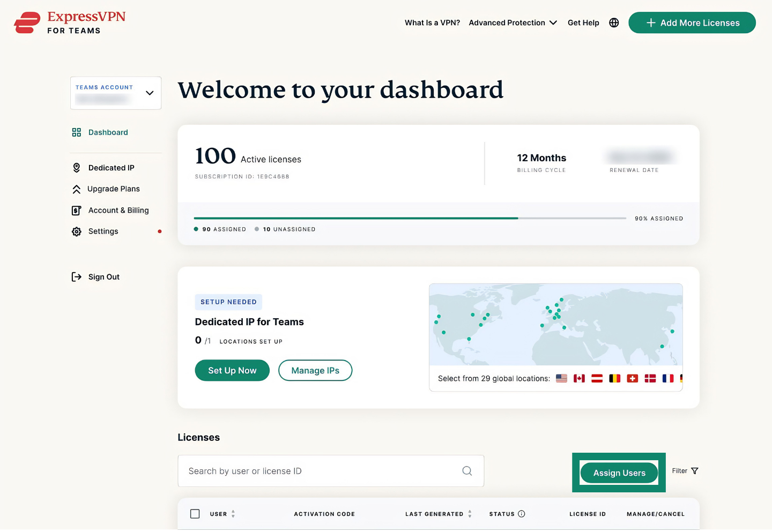
Task: Open Dedicated IP in the sidebar
Action: click(111, 168)
